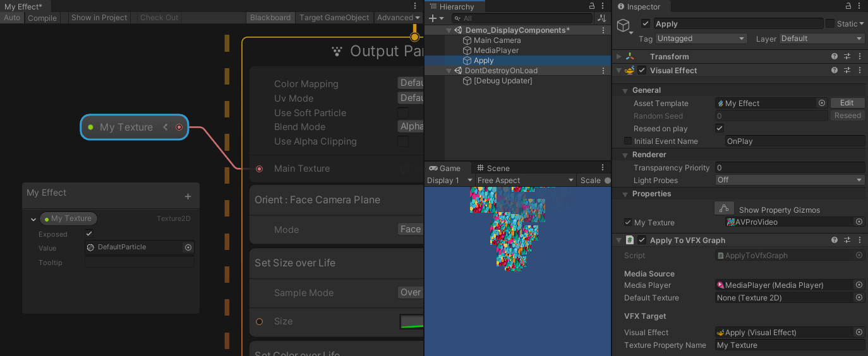Pick a texture for blackboard Value field
Image resolution: width=868 pixels, height=356 pixels.
pos(188,247)
